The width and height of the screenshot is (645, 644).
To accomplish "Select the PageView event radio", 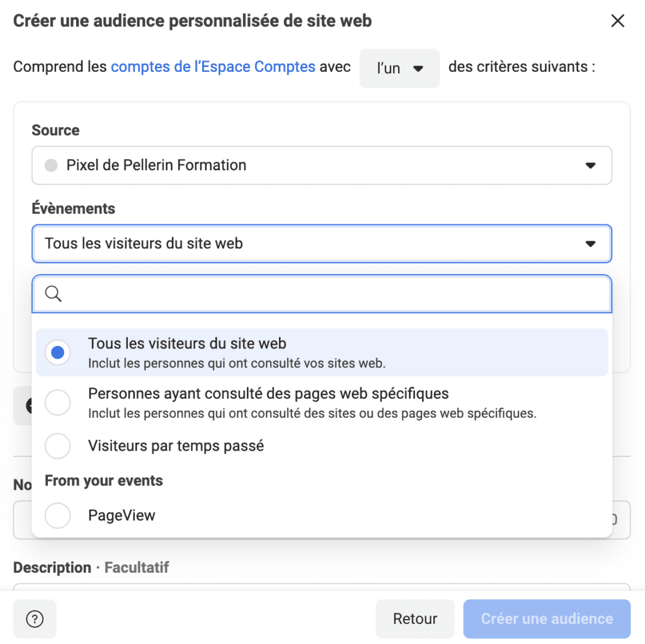I will pos(58,516).
